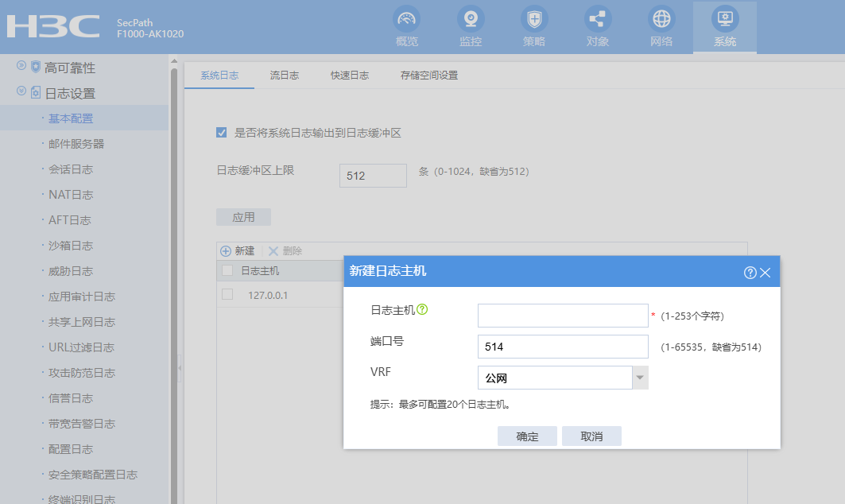Click the 取消 button
This screenshot has width=845, height=504.
click(591, 436)
